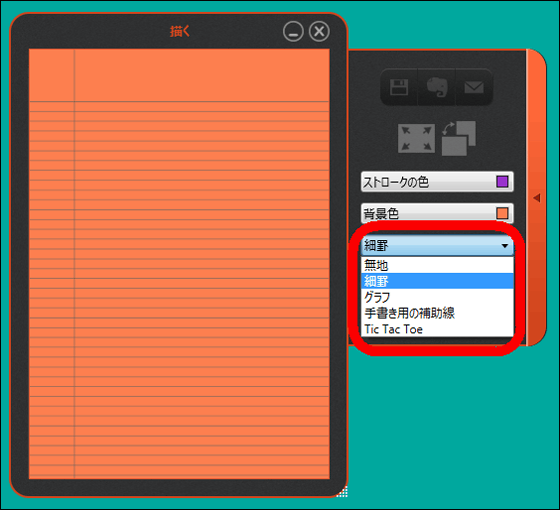The image size is (560, 510).
Task: Open purple stroke color swatch
Action: tap(502, 181)
